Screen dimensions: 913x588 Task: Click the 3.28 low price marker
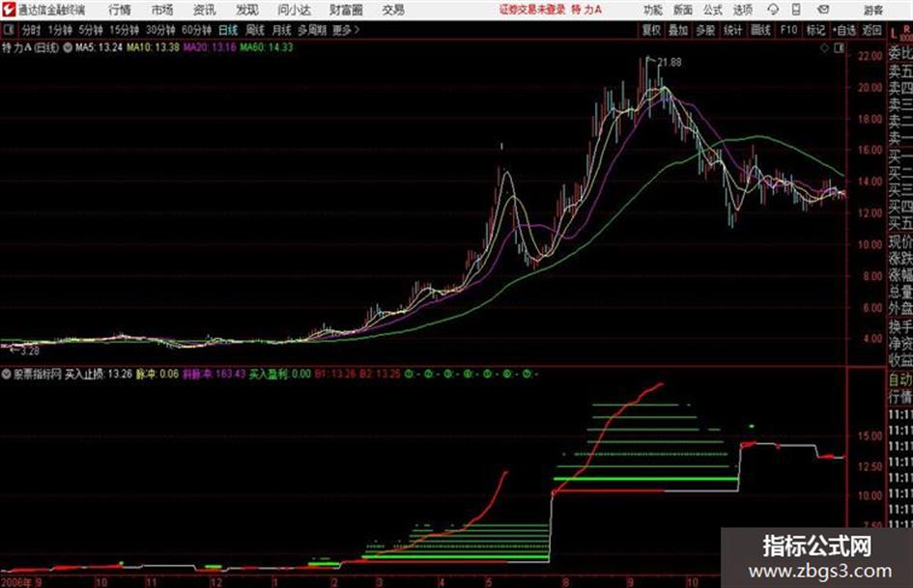pyautogui.click(x=29, y=351)
